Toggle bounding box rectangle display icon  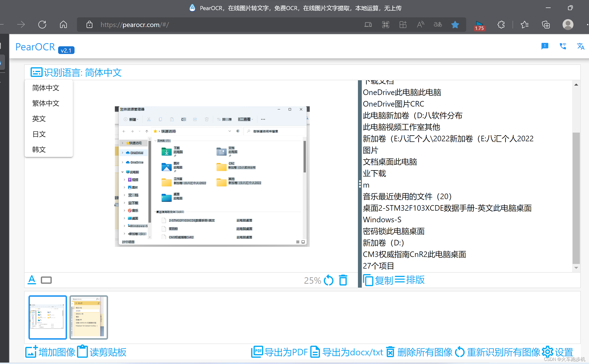(x=46, y=280)
